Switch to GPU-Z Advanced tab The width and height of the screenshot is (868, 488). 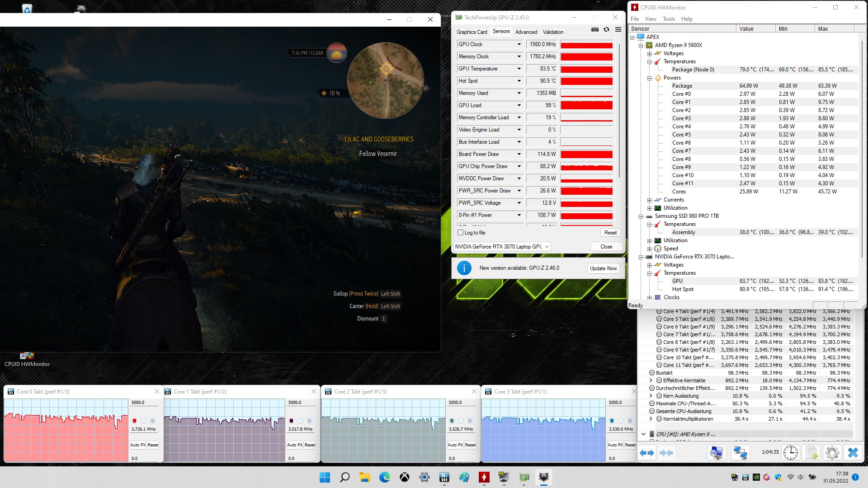(526, 32)
